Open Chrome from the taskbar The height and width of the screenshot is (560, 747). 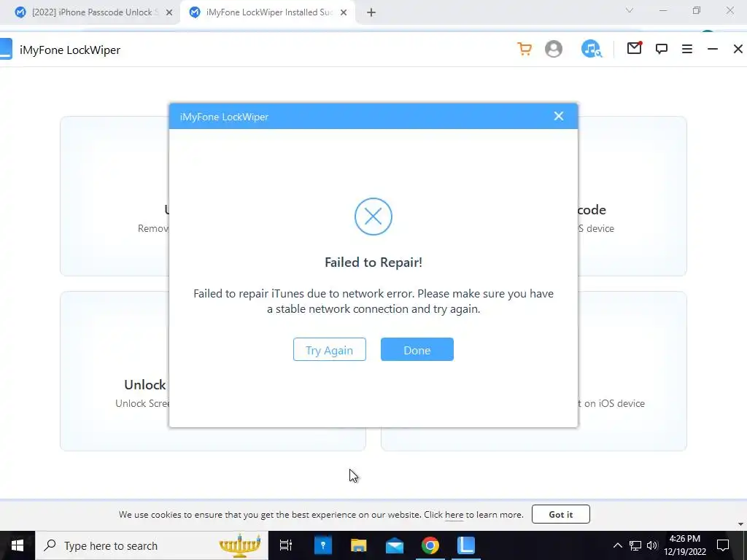(x=430, y=545)
